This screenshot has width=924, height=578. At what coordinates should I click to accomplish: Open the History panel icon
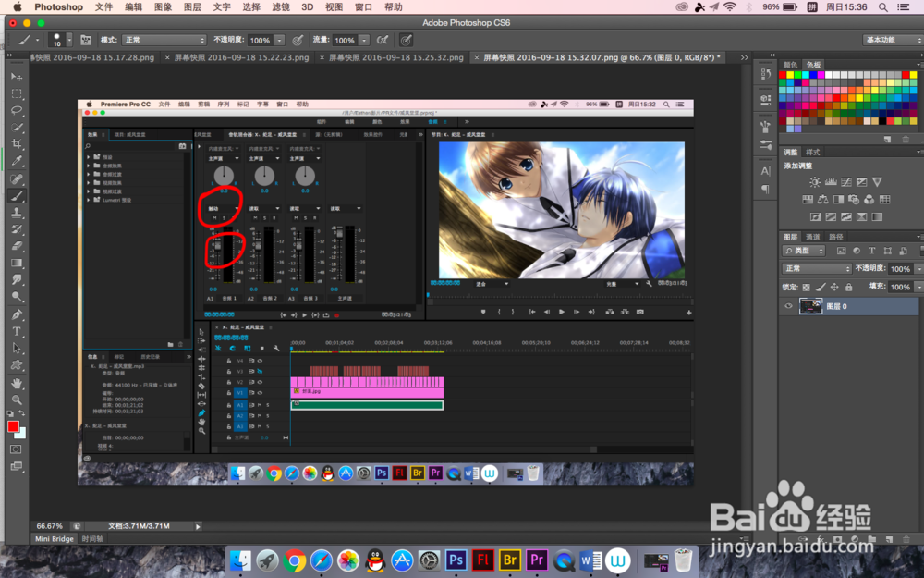pyautogui.click(x=765, y=74)
